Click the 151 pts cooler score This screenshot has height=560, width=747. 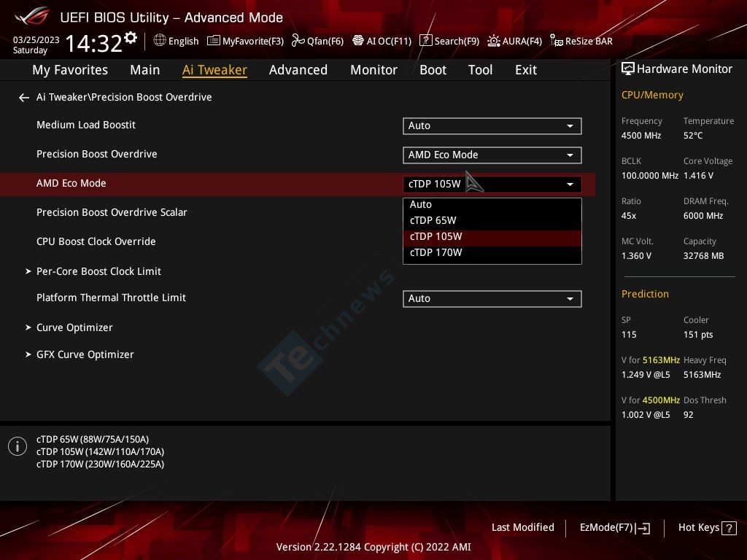tap(698, 335)
